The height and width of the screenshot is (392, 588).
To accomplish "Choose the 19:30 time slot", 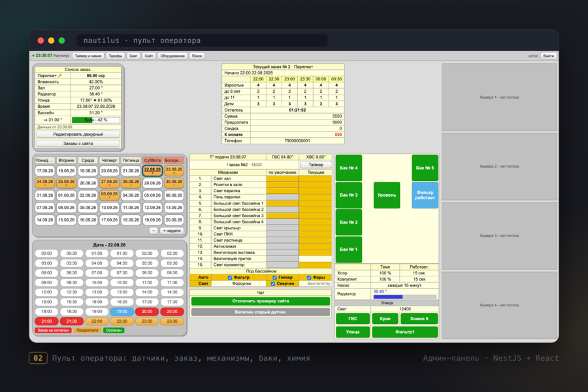I will point(122,312).
